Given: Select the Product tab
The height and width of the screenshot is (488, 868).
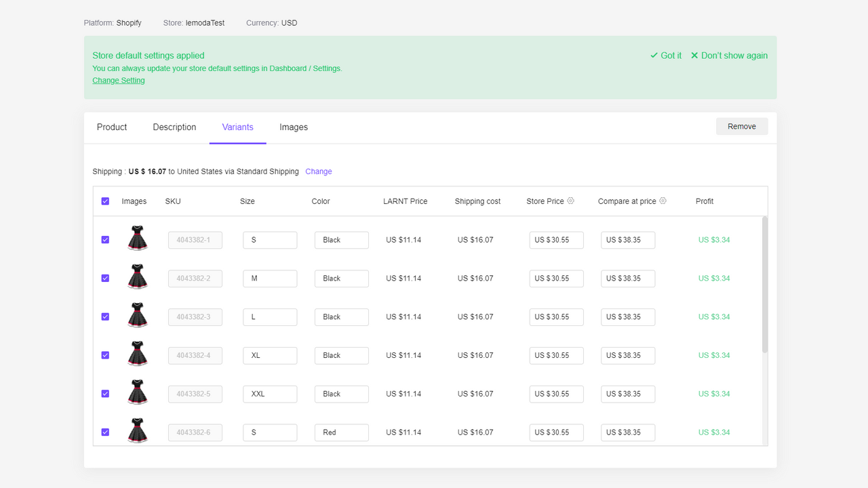Looking at the screenshot, I should point(112,127).
